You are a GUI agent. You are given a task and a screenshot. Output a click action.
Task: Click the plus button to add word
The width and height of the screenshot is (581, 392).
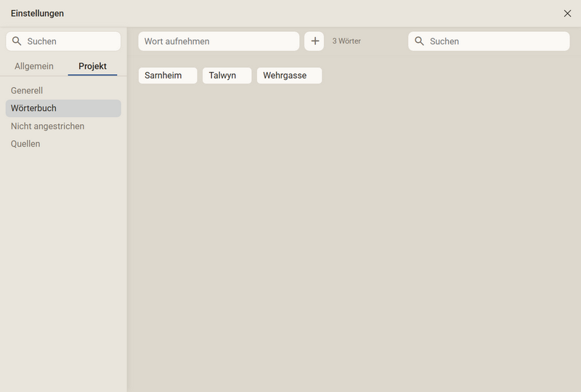point(314,41)
